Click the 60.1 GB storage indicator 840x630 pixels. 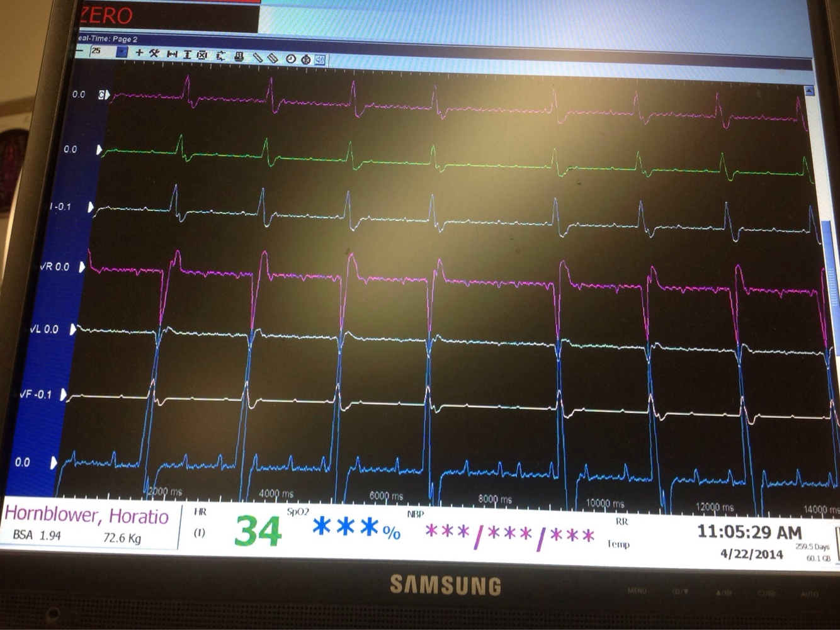point(819,558)
